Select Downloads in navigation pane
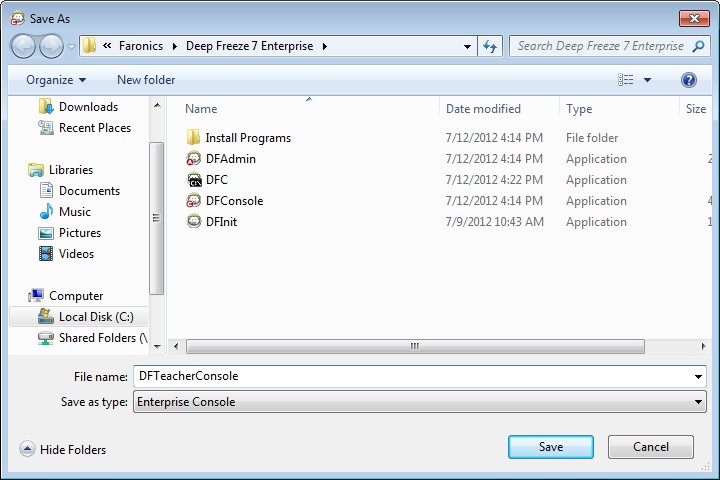 [88, 107]
